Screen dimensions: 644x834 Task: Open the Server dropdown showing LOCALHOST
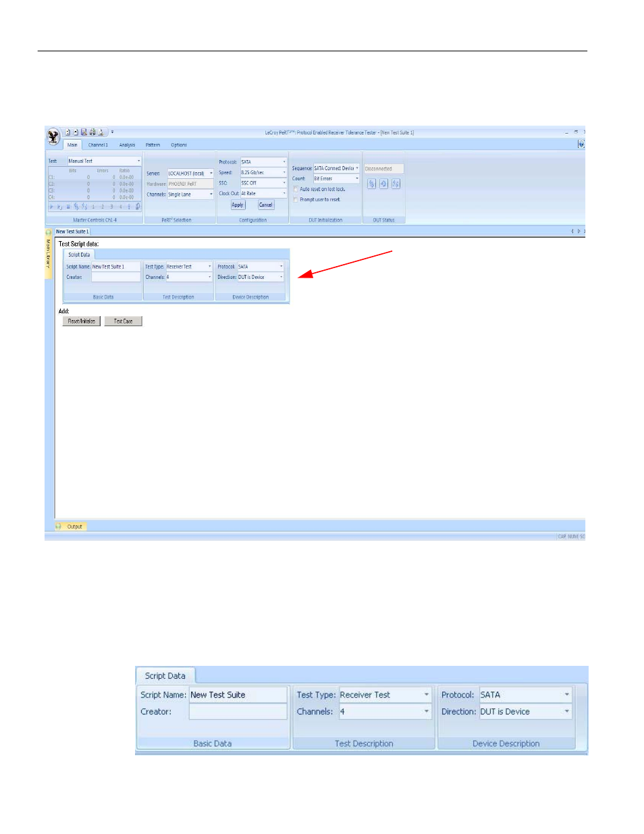pyautogui.click(x=190, y=174)
